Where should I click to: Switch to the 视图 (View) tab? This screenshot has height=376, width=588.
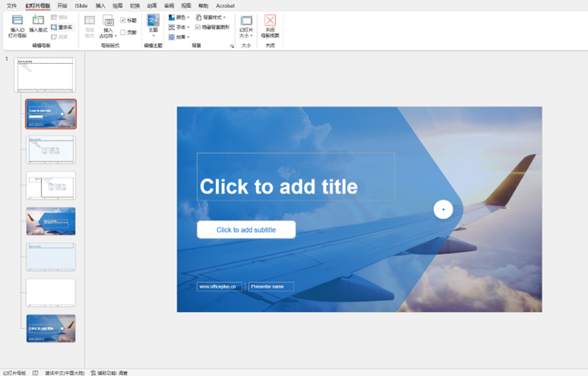click(186, 5)
